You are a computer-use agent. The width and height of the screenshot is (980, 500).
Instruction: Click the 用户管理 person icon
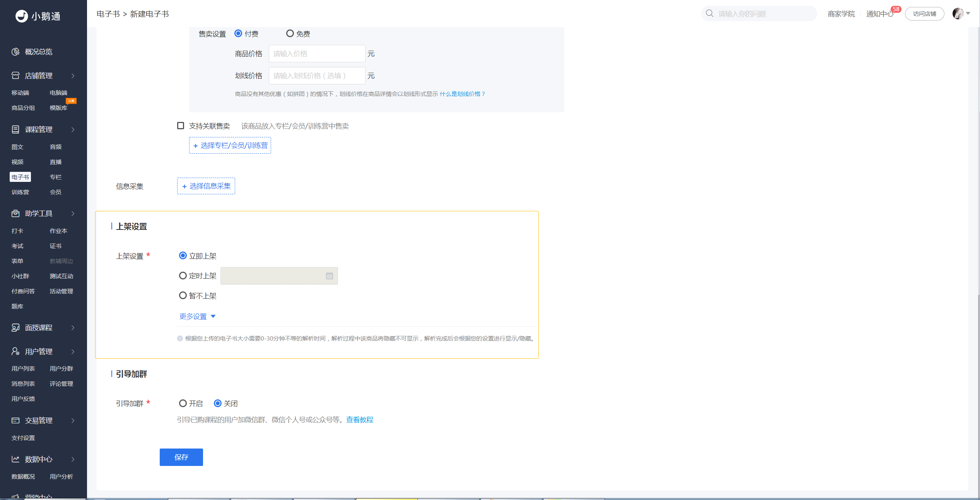point(15,351)
